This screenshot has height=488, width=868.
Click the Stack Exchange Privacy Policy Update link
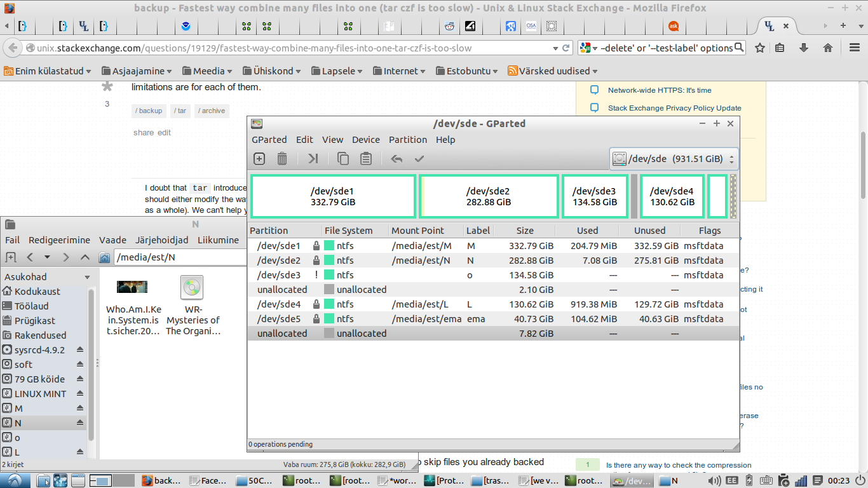pyautogui.click(x=674, y=108)
